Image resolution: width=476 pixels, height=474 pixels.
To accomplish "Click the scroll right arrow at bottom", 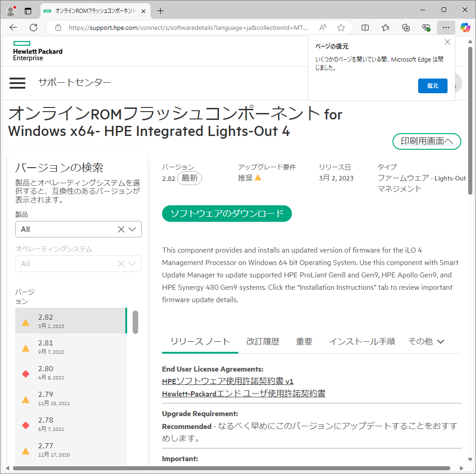I will coord(461,468).
